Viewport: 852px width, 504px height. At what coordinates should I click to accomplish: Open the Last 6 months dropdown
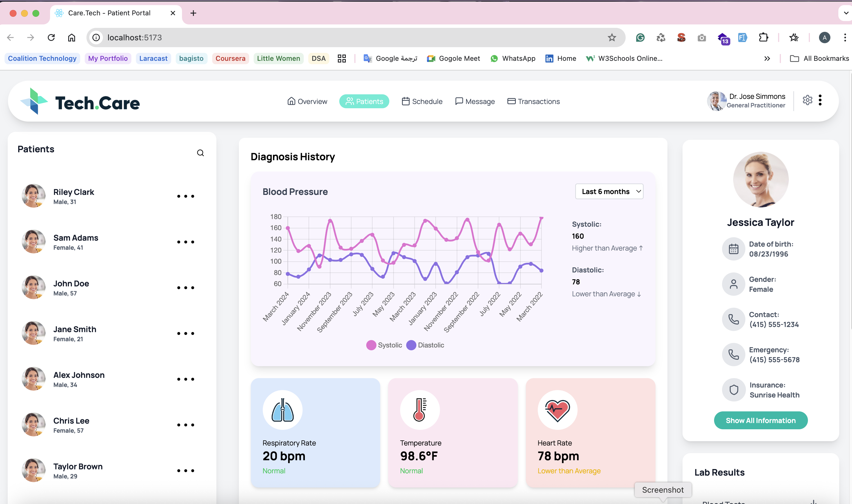pos(609,191)
